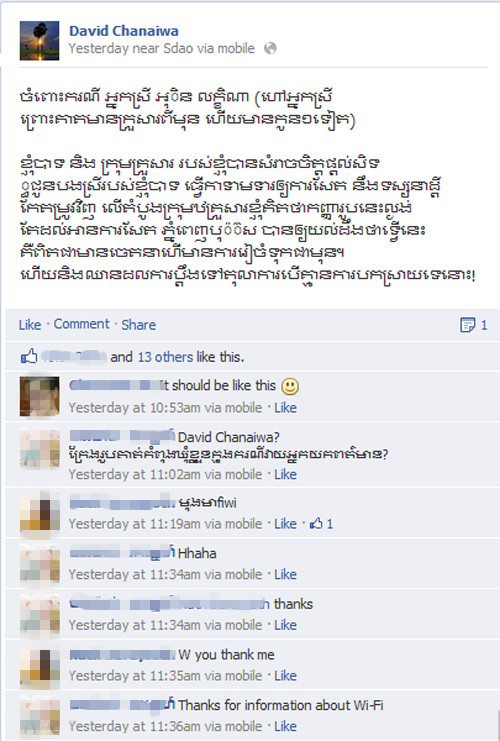Click the globe public-audience icon
This screenshot has height=741, width=500.
270,48
